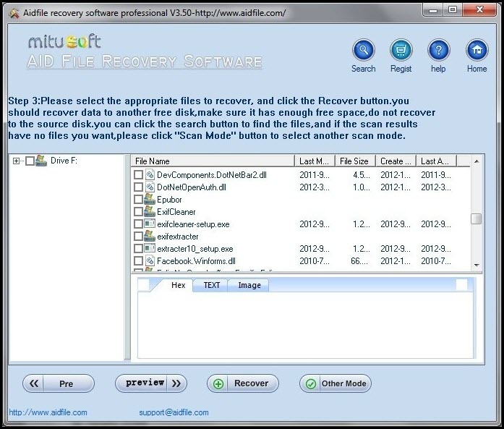Click the file list scrollbar thumb
This screenshot has width=504, height=429.
coord(477,218)
